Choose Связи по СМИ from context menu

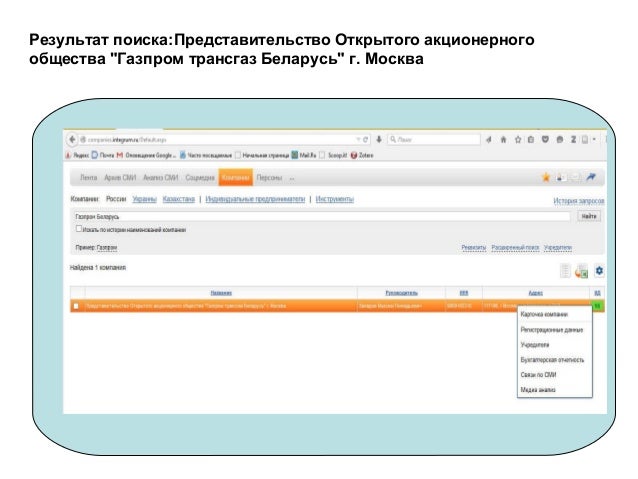click(x=538, y=375)
